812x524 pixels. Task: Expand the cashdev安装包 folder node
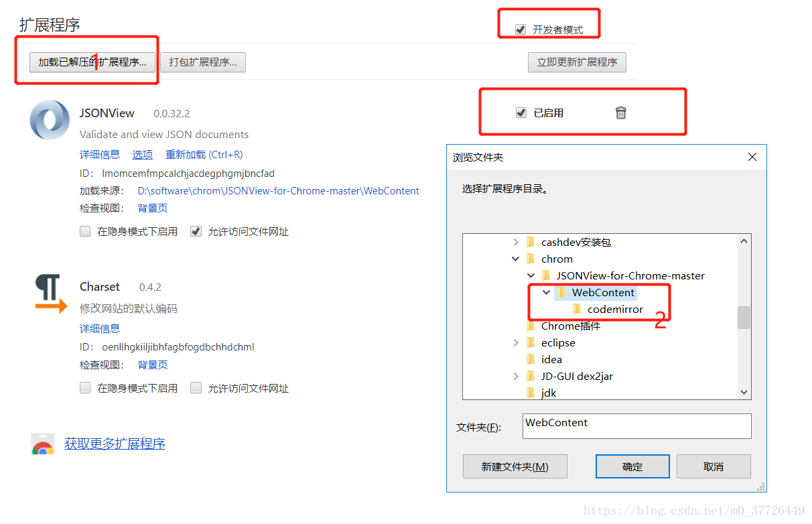click(515, 242)
